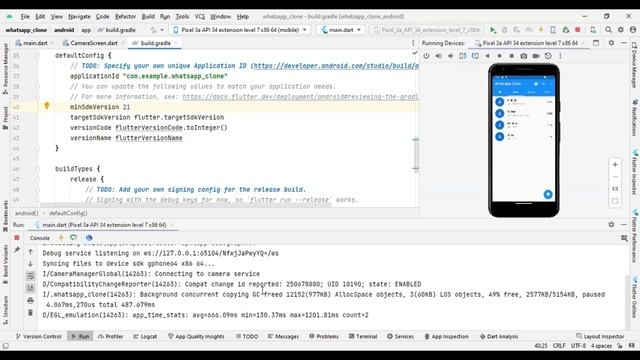Click the up-arrow stack trace icon in console
This screenshot has width=640, height=360.
30,252
